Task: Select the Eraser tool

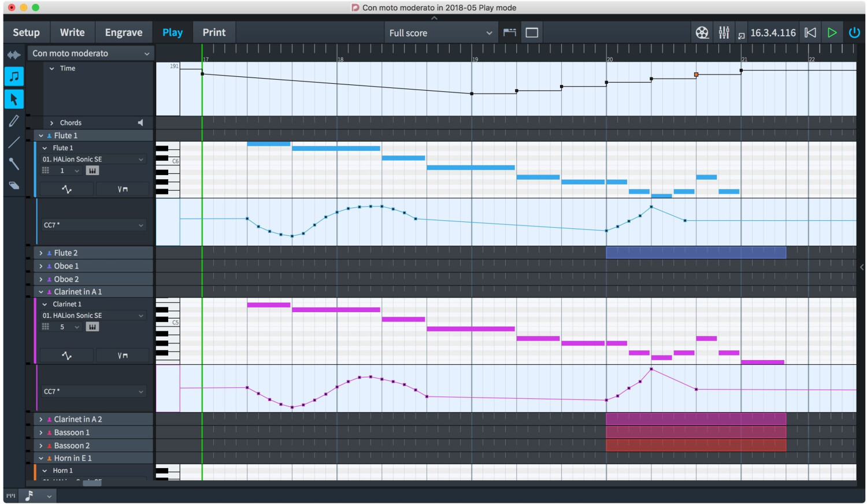Action: tap(14, 186)
